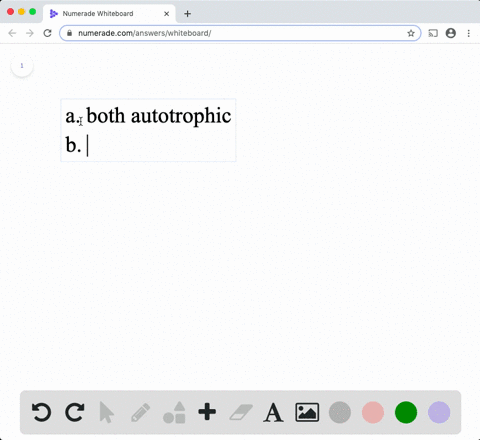
Task: Open the Chrome three-dot menu
Action: pyautogui.click(x=469, y=33)
